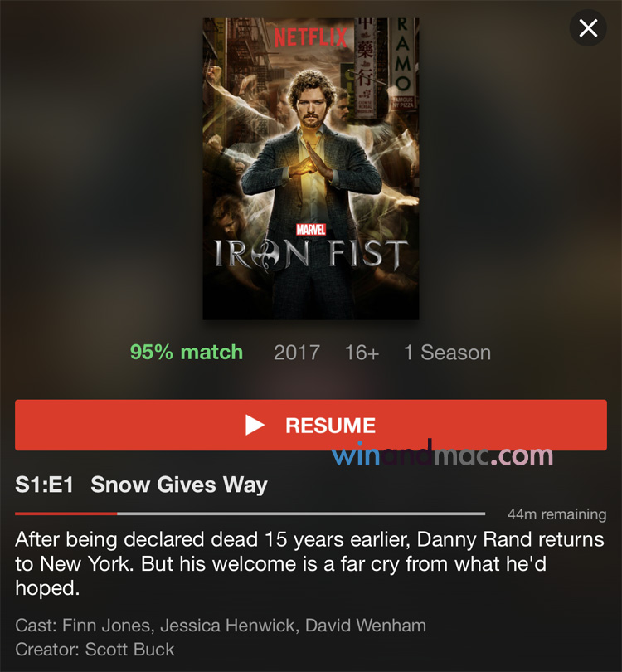This screenshot has width=622, height=672.
Task: Click the episode synopsis text
Action: 309,563
